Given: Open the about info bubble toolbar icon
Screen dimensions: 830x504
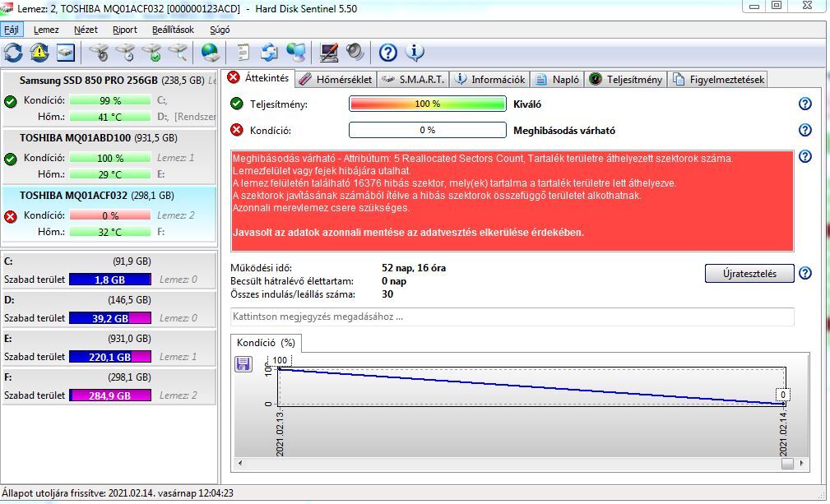Looking at the screenshot, I should coord(415,53).
